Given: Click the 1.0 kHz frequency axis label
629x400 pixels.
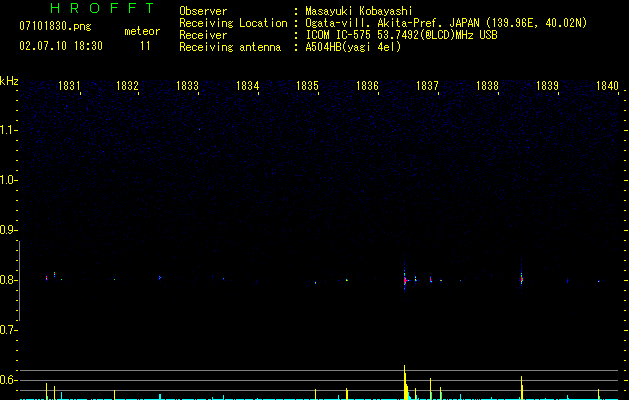Looking at the screenshot, I should (x=7, y=180).
